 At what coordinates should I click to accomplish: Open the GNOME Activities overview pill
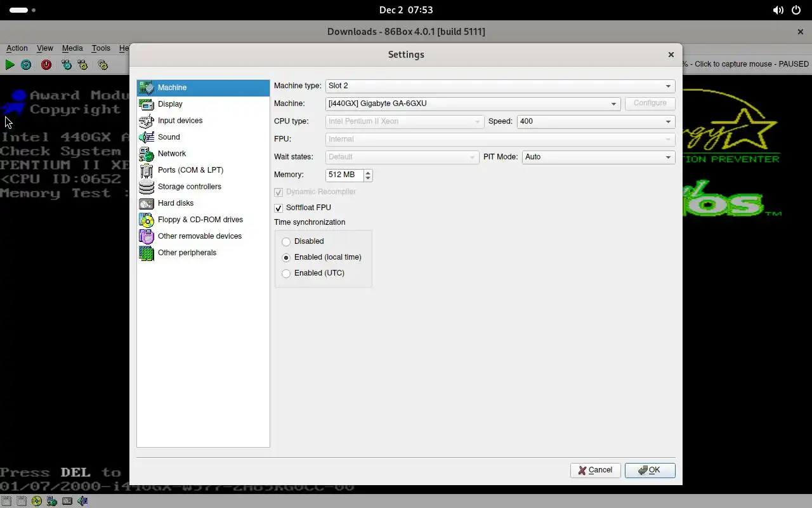[23, 10]
